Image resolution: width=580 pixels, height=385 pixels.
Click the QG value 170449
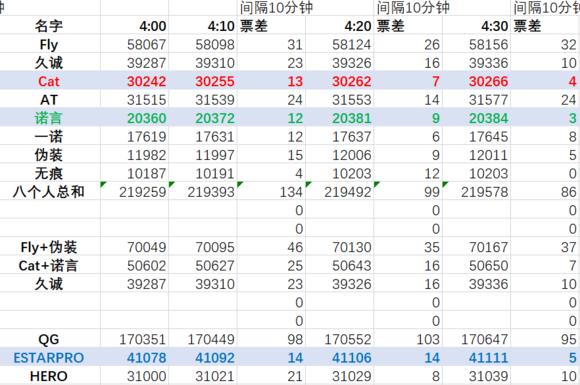[203, 339]
